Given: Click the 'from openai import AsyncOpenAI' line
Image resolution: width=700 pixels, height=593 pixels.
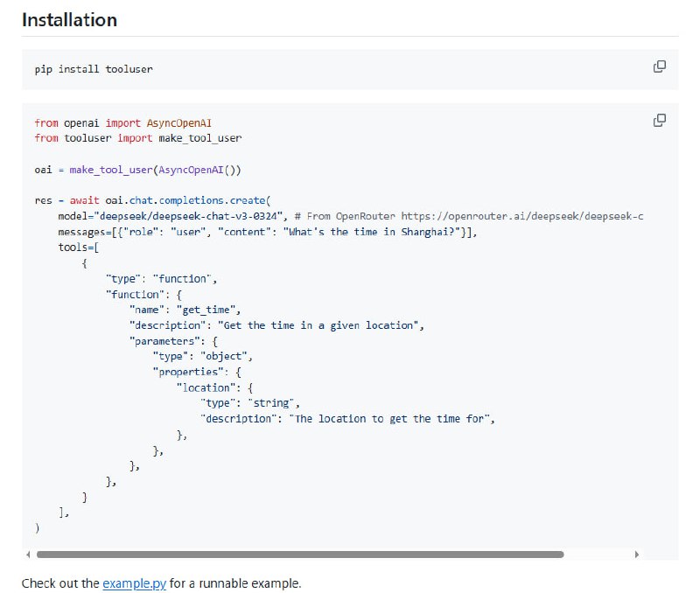Looking at the screenshot, I should point(122,123).
